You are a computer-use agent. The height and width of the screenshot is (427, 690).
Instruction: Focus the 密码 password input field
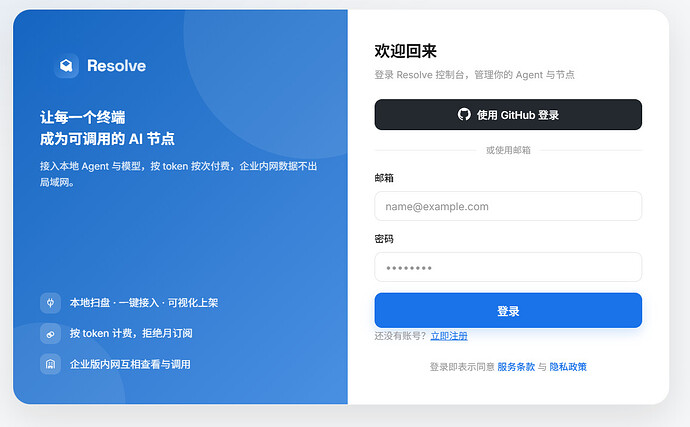click(508, 267)
